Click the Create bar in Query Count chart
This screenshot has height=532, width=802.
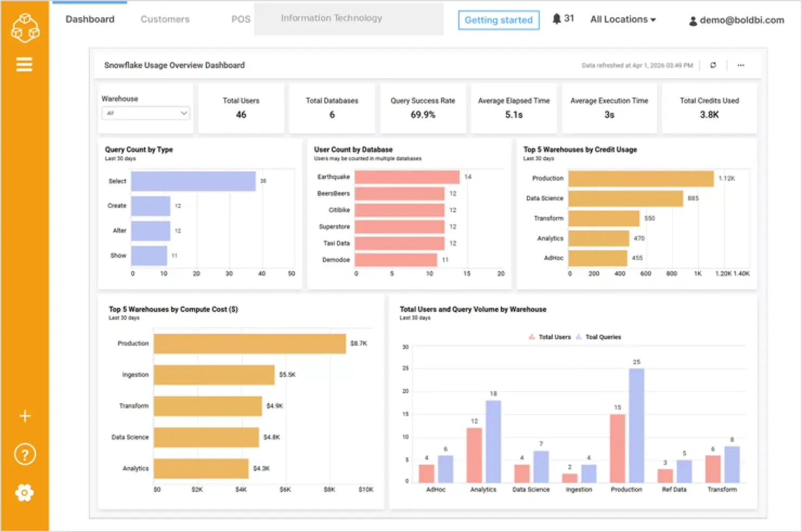click(x=151, y=206)
